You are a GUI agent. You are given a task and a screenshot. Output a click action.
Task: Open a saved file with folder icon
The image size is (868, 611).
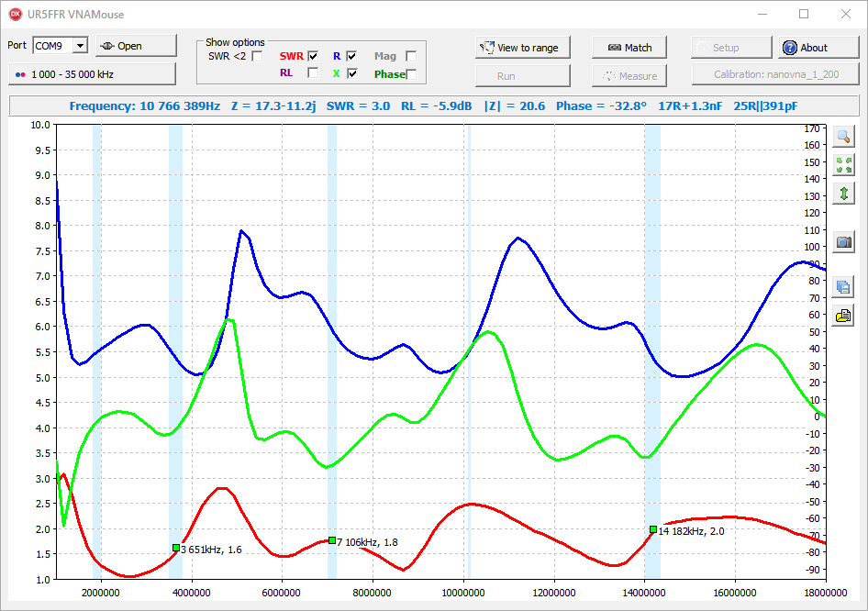(843, 316)
